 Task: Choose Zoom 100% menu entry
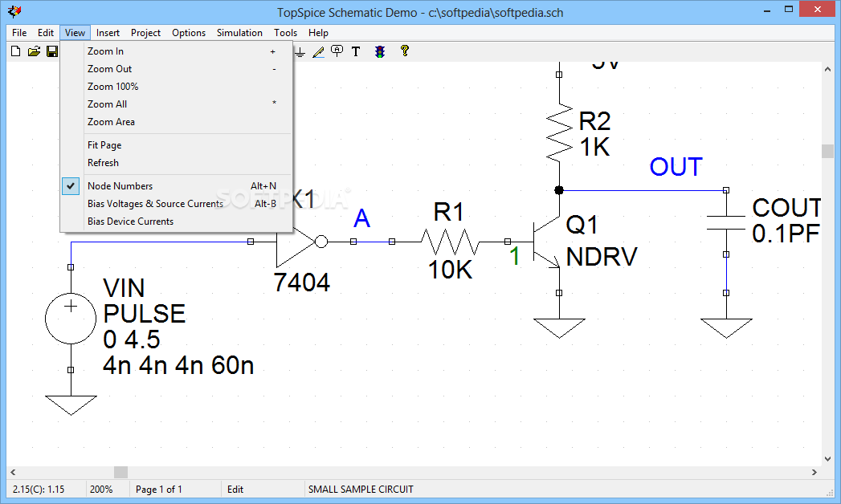[177, 86]
